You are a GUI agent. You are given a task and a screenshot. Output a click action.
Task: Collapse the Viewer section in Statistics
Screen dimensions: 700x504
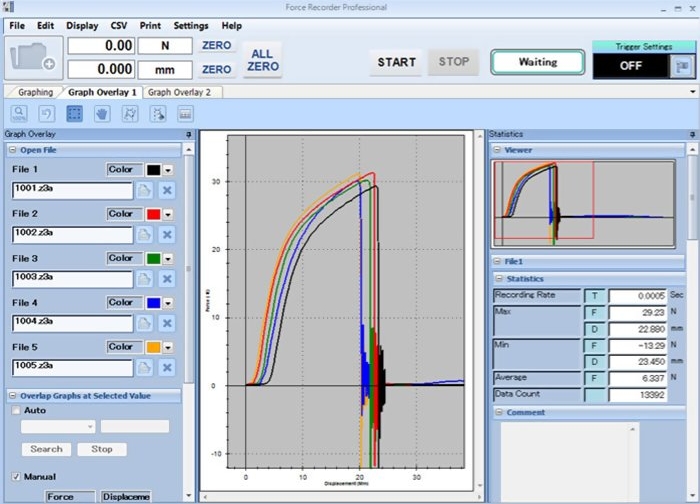point(497,150)
